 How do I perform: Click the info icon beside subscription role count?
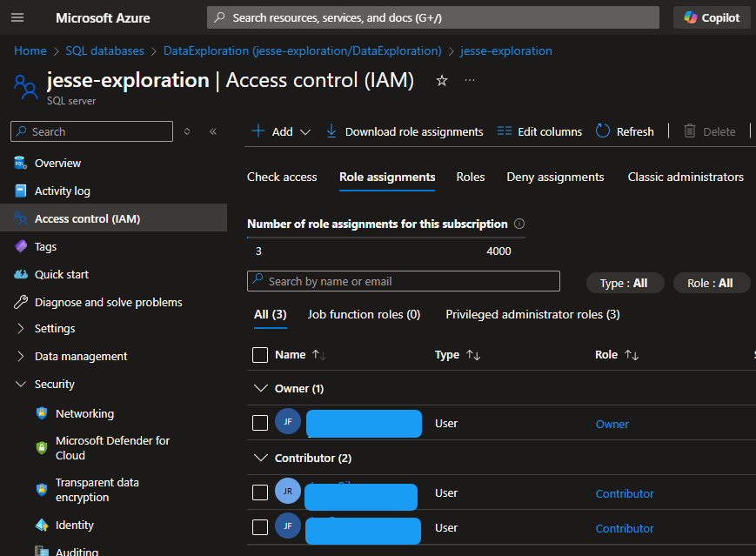tap(519, 224)
